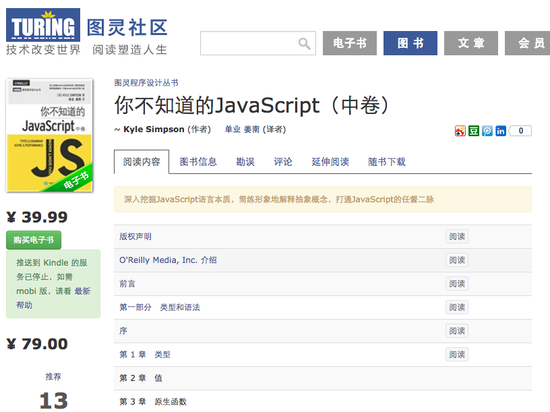This screenshot has height=412, width=550.
Task: Switch to the 随书下载 tab
Action: (387, 162)
